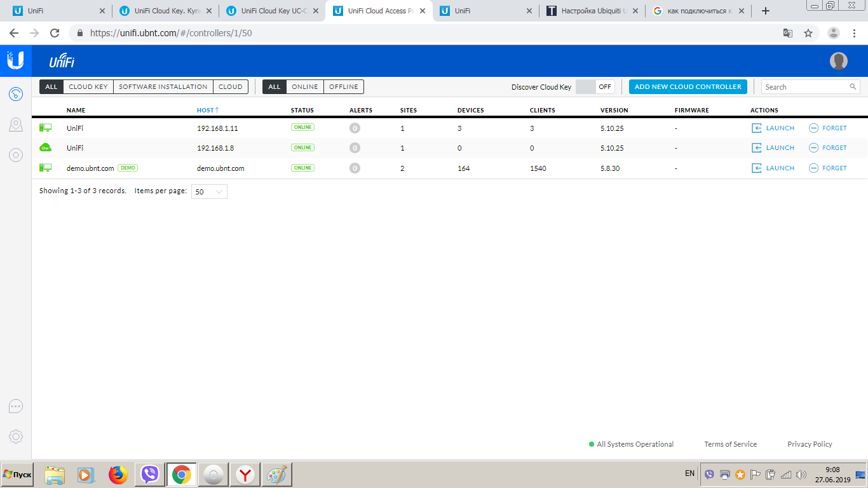Open the Terms of Service link
The height and width of the screenshot is (488, 868).
tap(730, 444)
